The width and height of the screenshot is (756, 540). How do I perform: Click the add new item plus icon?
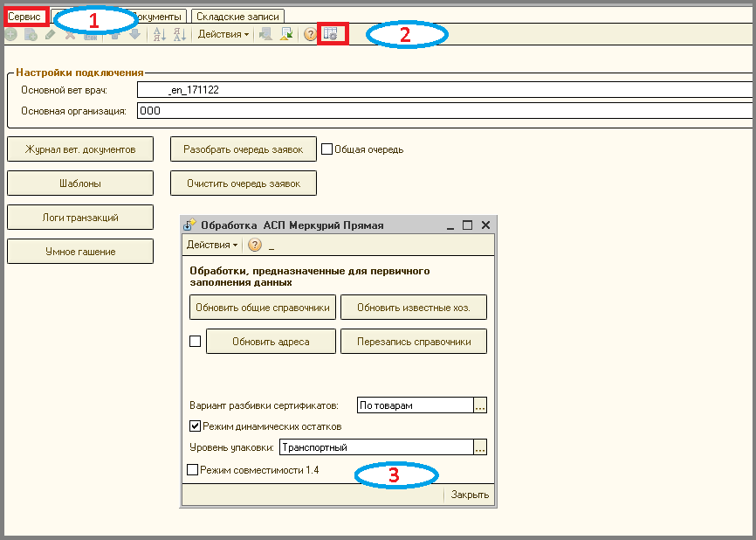tap(11, 34)
